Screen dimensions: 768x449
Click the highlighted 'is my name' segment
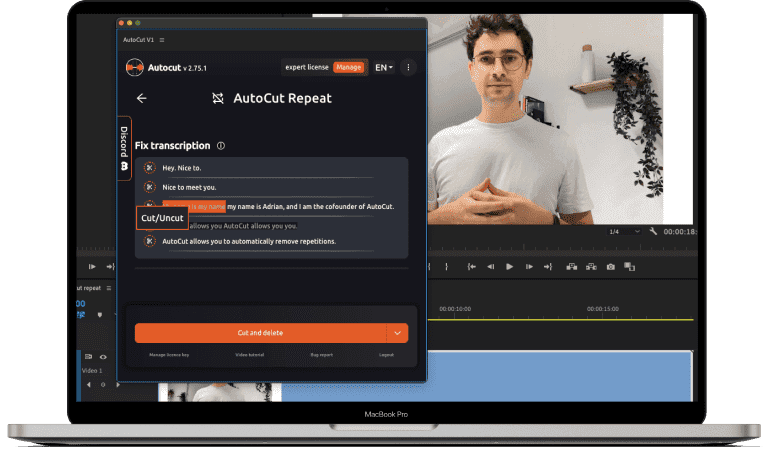[194, 207]
